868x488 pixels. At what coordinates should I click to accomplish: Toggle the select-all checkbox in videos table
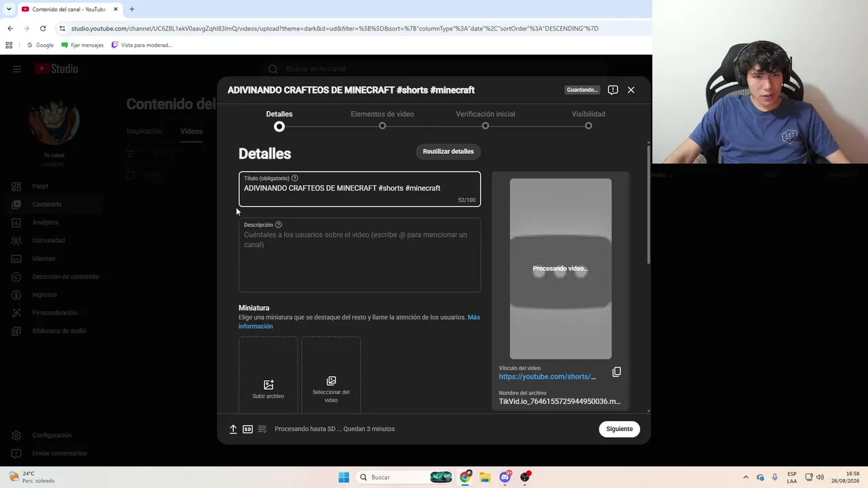click(x=130, y=176)
